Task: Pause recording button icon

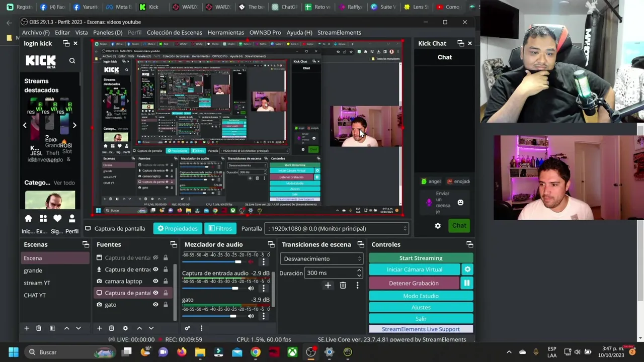Action: pyautogui.click(x=467, y=283)
